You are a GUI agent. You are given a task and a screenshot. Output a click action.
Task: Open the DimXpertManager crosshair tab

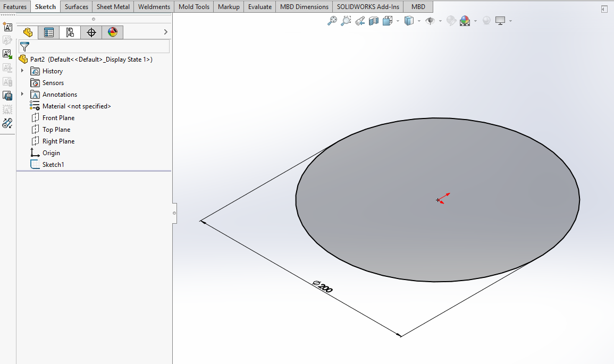91,32
